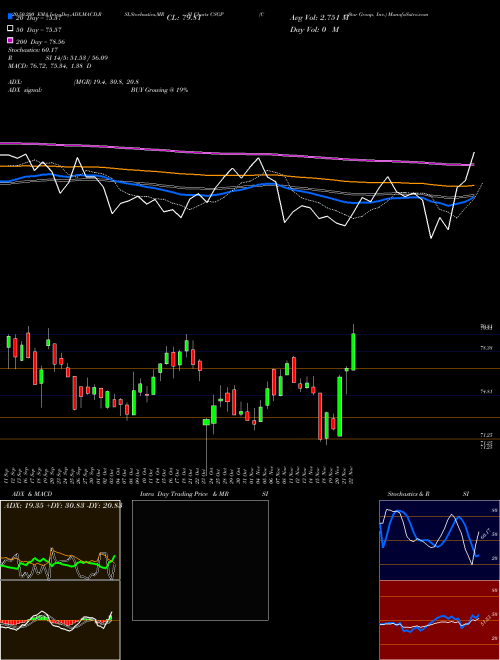Select the '200 Day - 78.56' legend text
The height and width of the screenshot is (660, 500).
coord(40,42)
